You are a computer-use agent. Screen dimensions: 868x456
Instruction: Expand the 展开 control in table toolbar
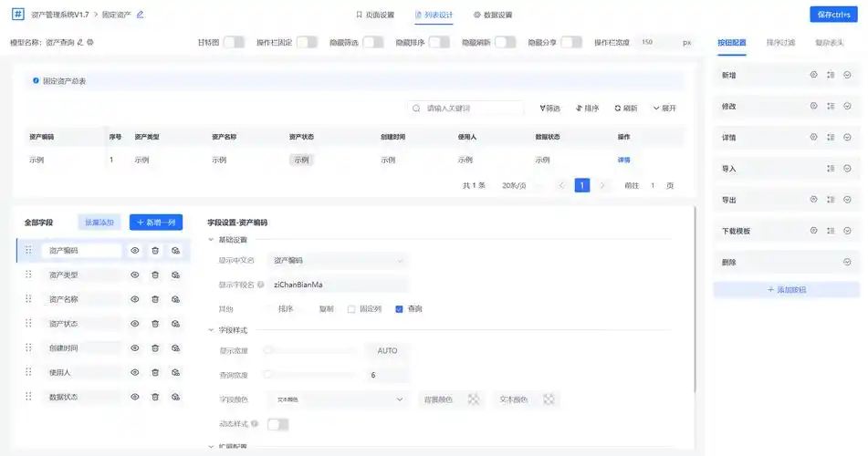tap(664, 108)
